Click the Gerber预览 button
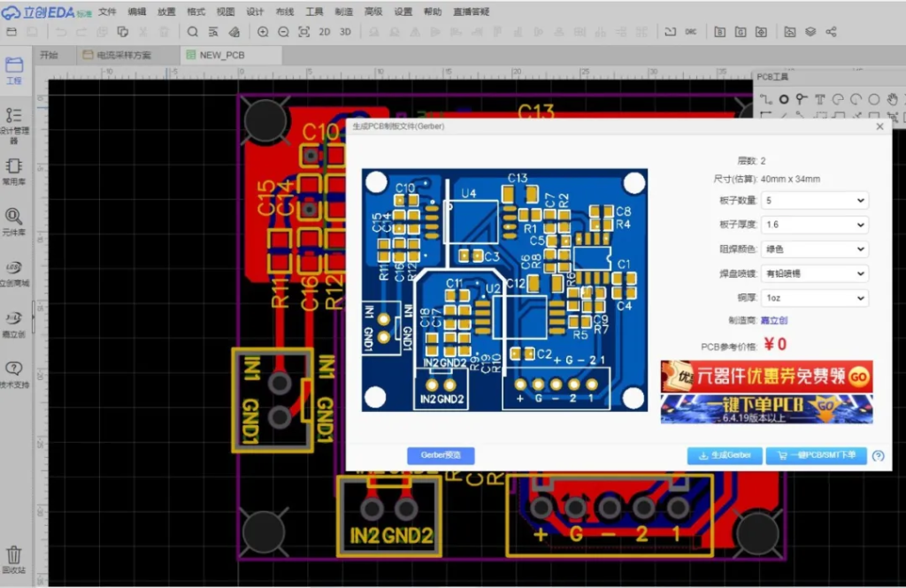 click(x=441, y=455)
